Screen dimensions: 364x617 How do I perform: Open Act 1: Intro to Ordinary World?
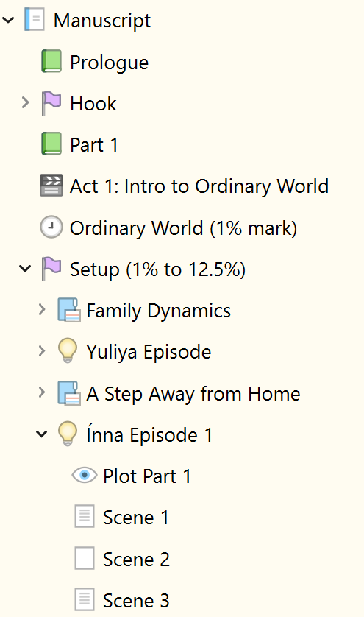coord(199,186)
